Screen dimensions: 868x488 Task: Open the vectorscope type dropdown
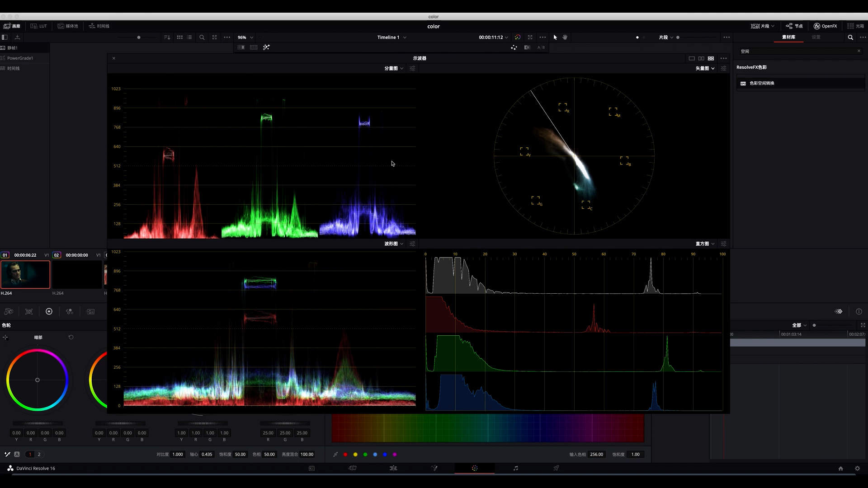click(x=705, y=68)
